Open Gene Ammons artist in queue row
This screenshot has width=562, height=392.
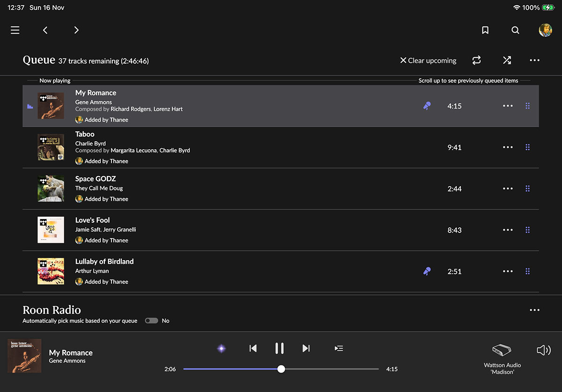[x=94, y=102]
